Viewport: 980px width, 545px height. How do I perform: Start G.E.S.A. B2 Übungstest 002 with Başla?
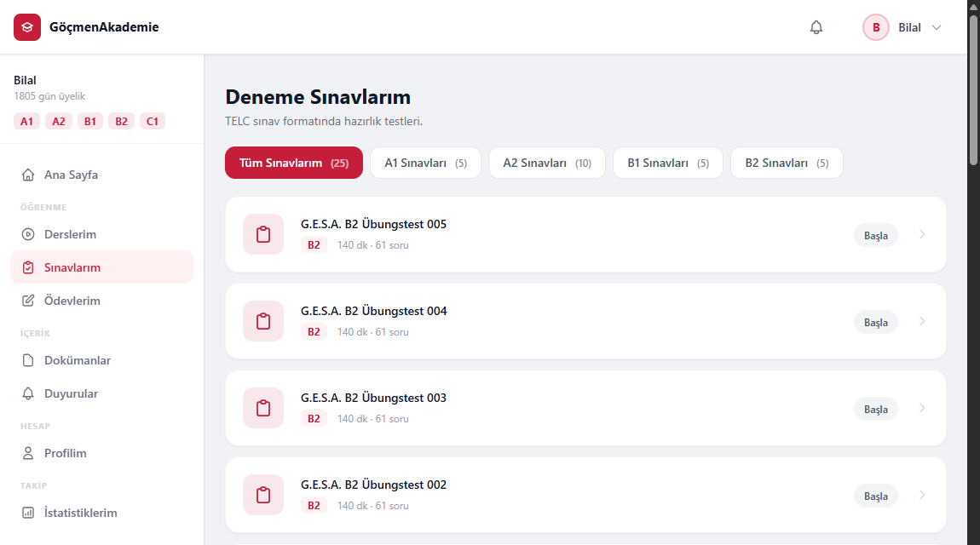point(876,496)
